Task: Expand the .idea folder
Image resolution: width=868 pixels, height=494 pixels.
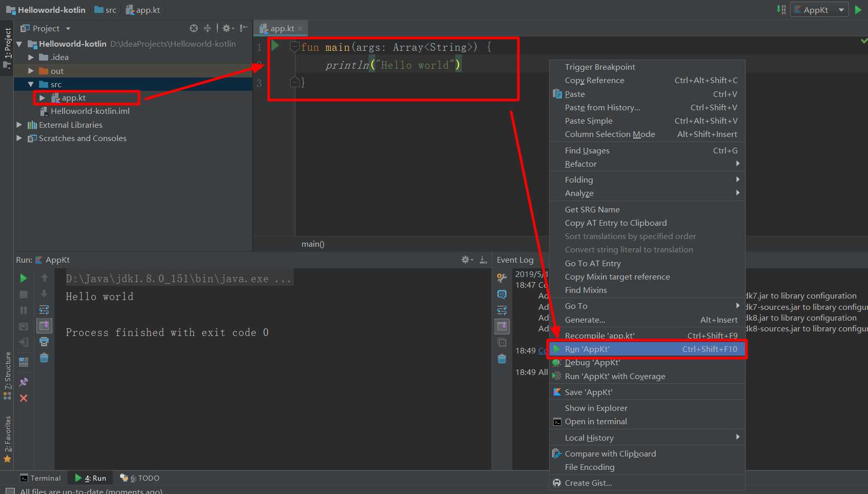Action: 31,57
